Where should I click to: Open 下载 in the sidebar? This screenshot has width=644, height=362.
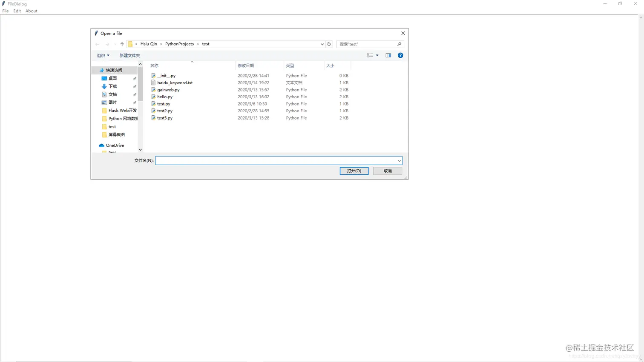[x=112, y=86]
